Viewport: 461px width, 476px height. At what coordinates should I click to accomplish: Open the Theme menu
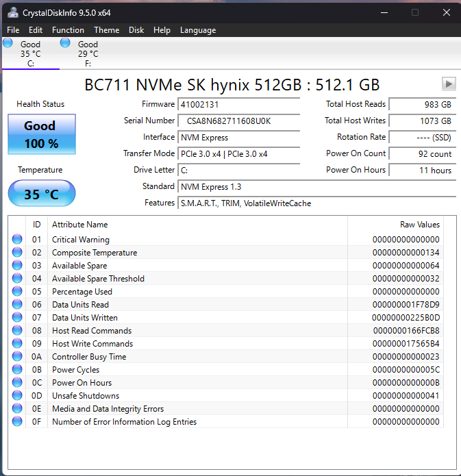click(107, 30)
